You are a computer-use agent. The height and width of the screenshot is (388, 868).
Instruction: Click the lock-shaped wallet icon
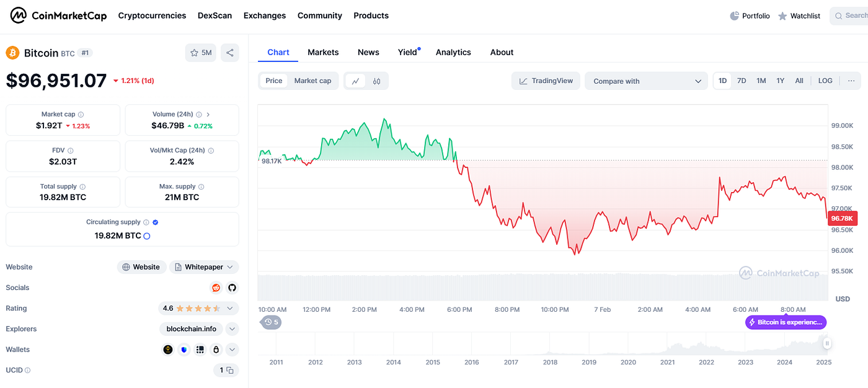[216, 350]
